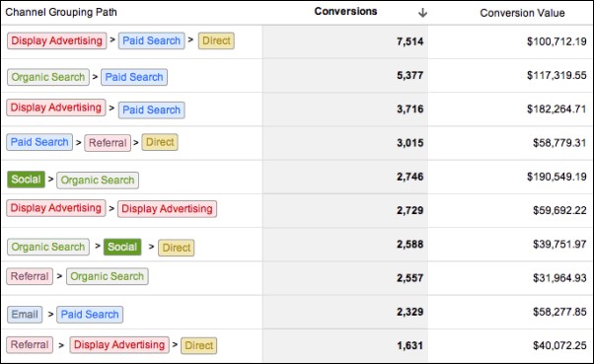This screenshot has width=594, height=364.
Task: Select the 7,514 conversions cell
Action: [409, 41]
